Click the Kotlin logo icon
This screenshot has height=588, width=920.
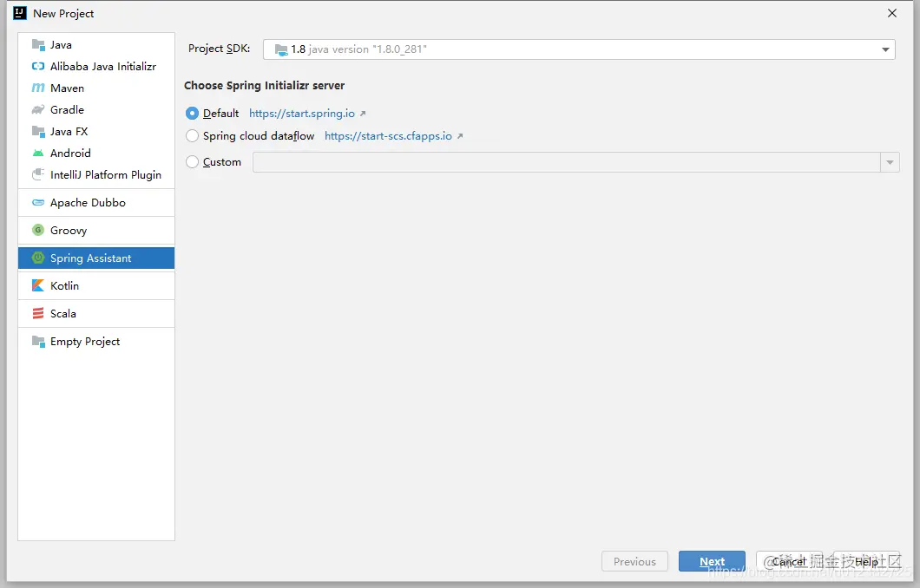tap(38, 285)
